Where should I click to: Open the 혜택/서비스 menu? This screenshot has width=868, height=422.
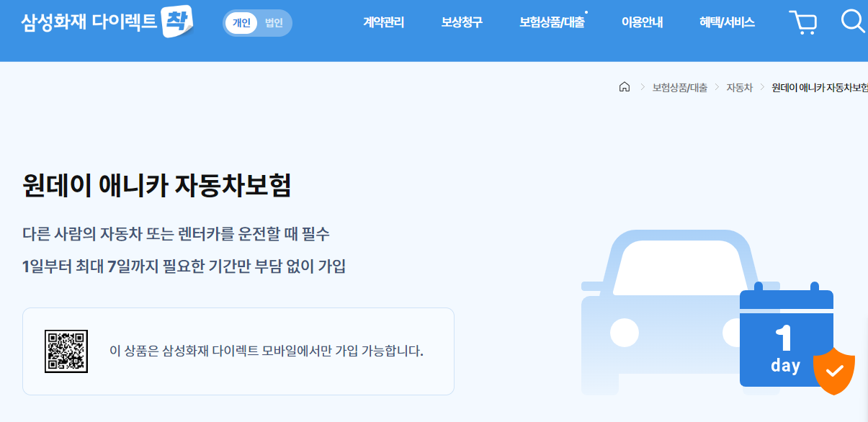(727, 23)
